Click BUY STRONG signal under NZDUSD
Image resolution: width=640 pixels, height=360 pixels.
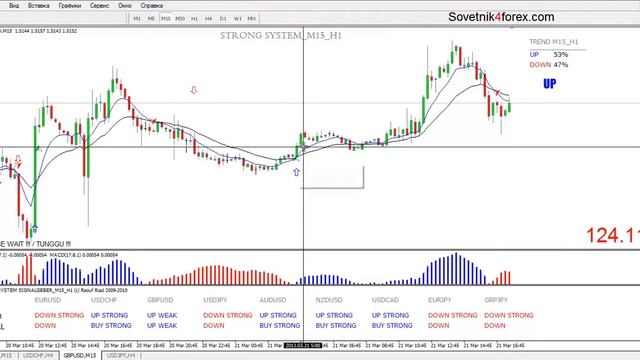point(336,326)
